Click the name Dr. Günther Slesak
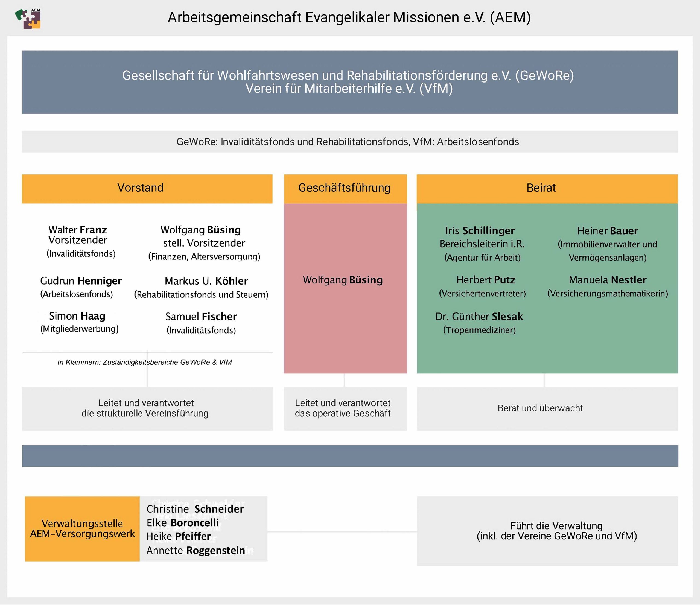 coord(479,317)
